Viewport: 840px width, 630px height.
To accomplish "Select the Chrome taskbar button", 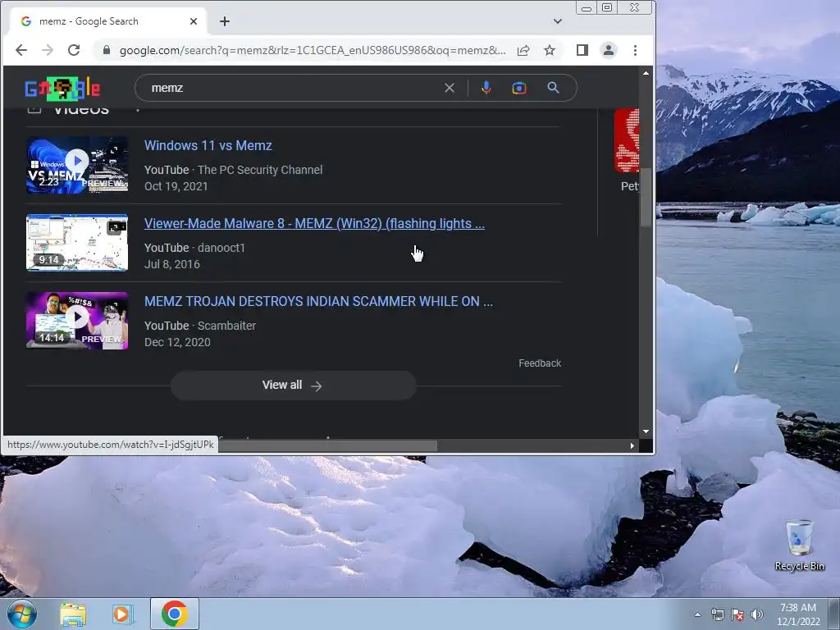I will (x=174, y=614).
